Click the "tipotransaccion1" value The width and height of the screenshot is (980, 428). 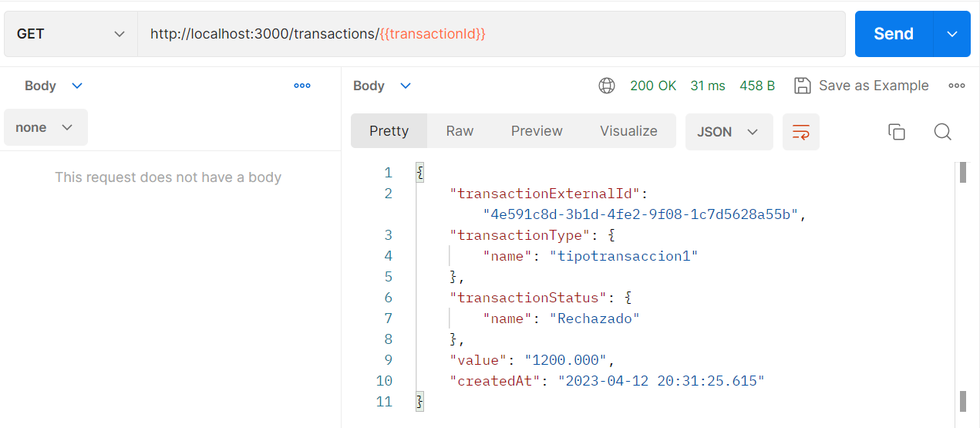click(623, 256)
